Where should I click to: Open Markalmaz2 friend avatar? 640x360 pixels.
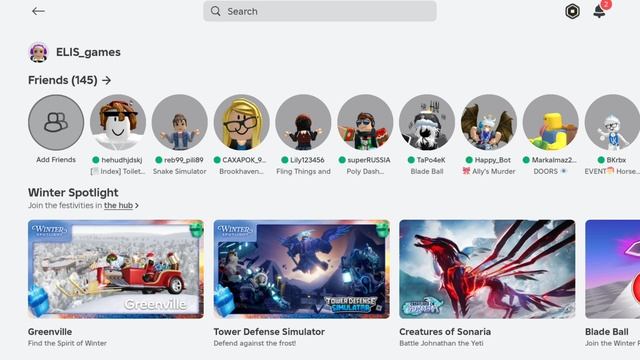coord(551,122)
